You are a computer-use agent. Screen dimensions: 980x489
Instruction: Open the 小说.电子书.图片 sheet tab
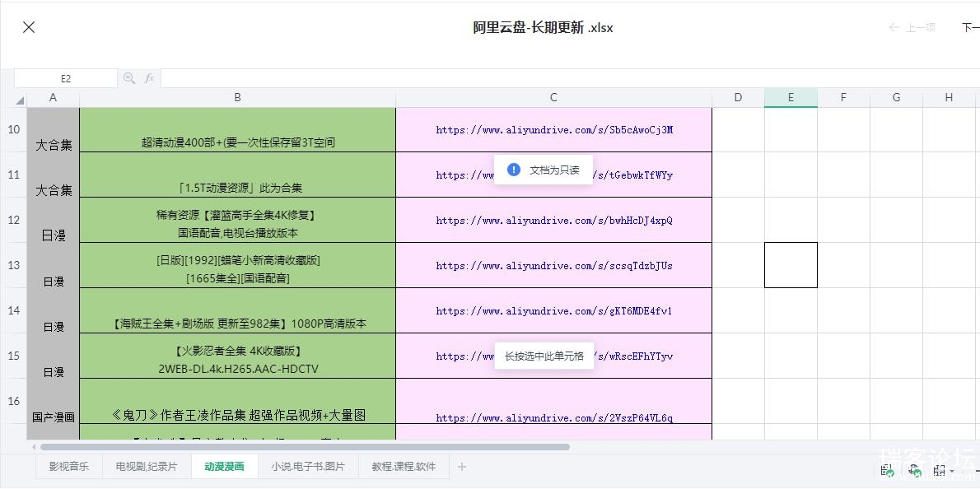click(x=308, y=467)
